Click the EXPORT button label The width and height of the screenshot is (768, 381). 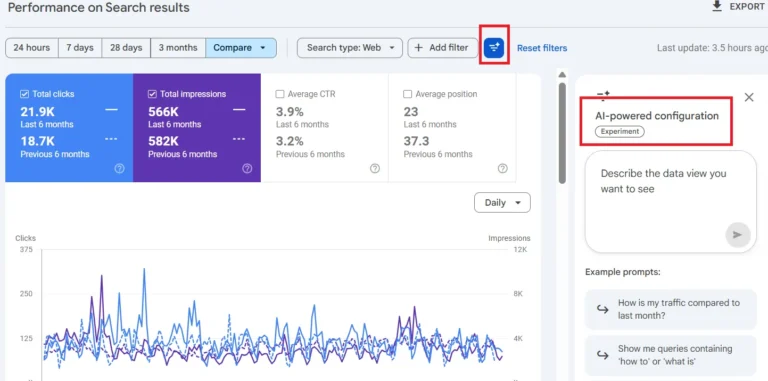[747, 7]
